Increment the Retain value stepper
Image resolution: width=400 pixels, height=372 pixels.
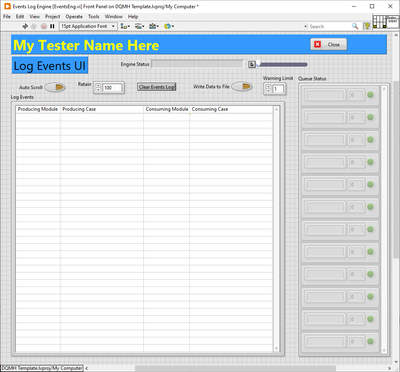coord(98,86)
